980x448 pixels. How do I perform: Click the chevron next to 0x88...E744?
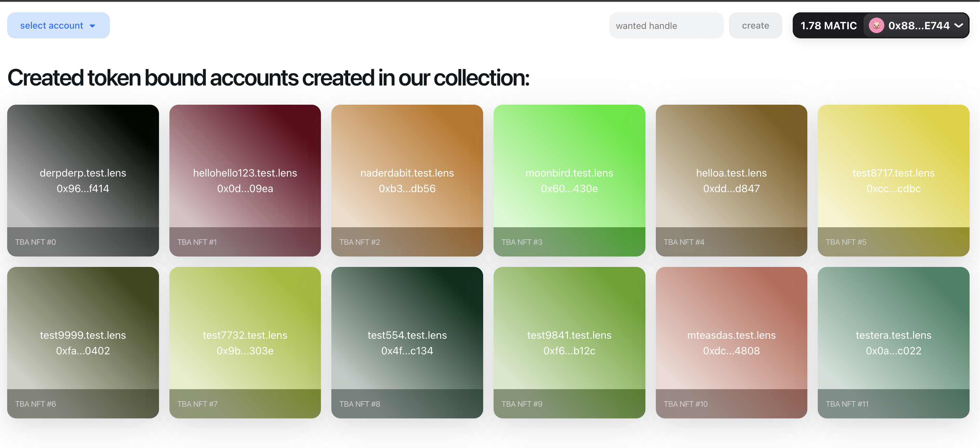pos(959,25)
